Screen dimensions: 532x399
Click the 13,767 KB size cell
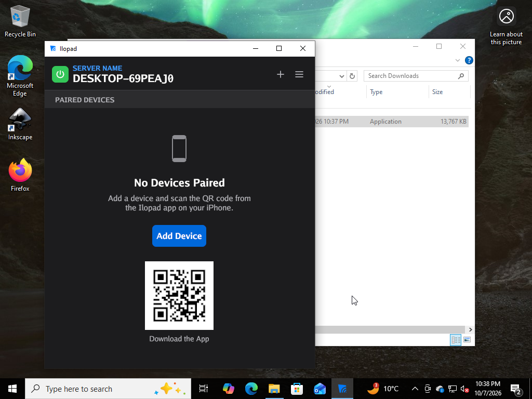coord(453,122)
